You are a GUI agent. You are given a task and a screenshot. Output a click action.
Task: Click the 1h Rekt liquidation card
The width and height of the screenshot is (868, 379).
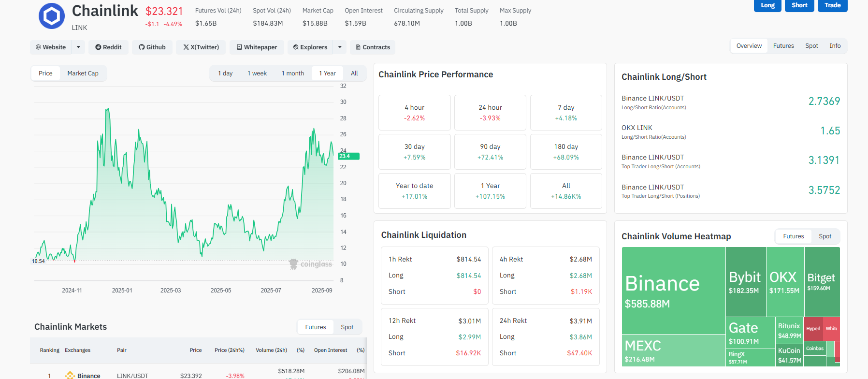tap(435, 276)
